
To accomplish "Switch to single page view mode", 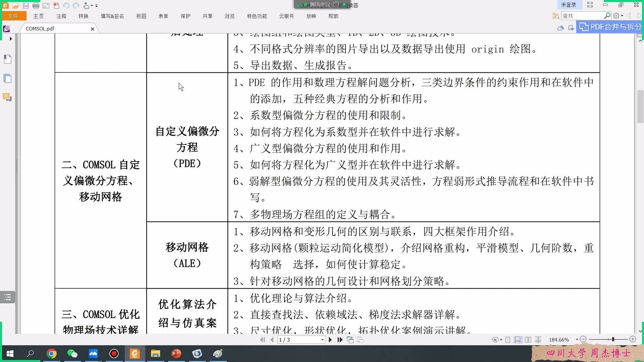I will click(507, 340).
